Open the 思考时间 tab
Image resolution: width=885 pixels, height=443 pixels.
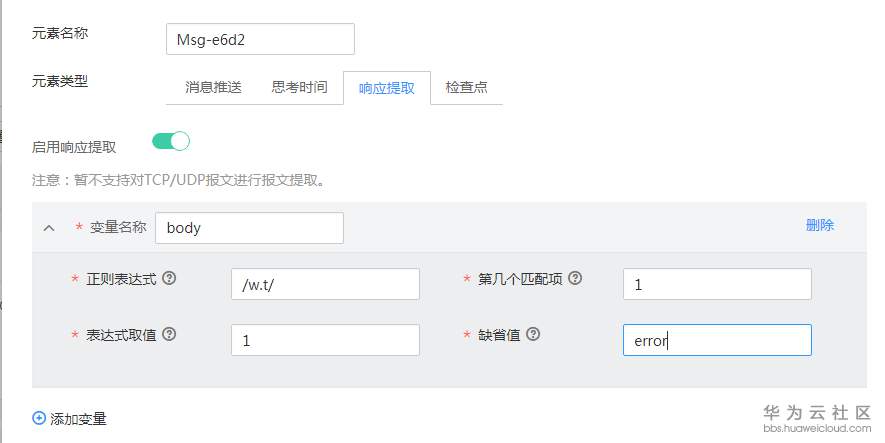pos(299,87)
